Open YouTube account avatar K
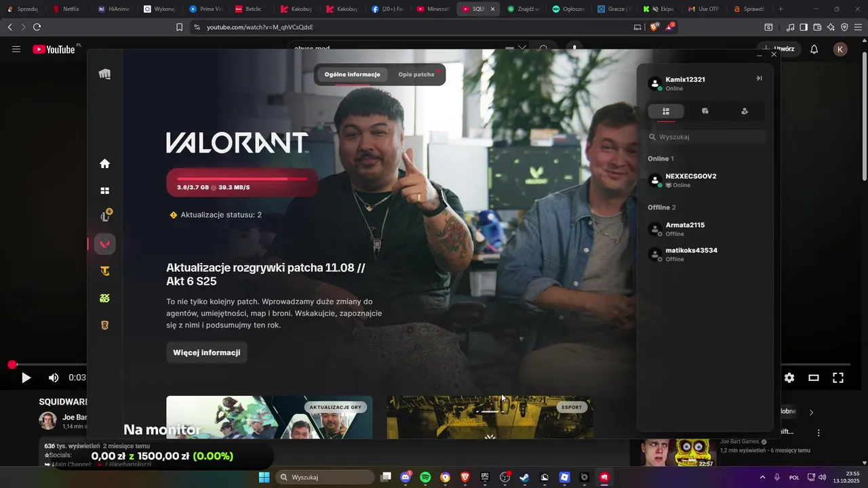The image size is (868, 488). (840, 49)
